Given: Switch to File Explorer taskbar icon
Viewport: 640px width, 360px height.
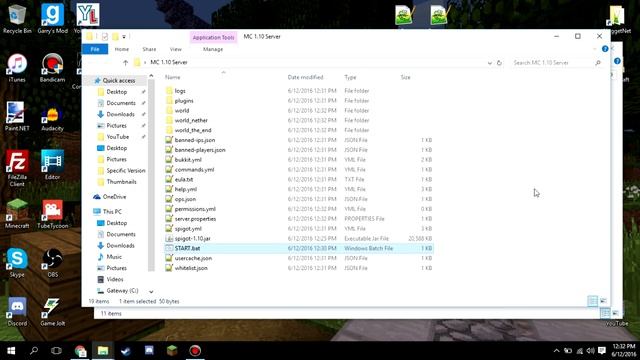Looking at the screenshot, I should coord(103,351).
